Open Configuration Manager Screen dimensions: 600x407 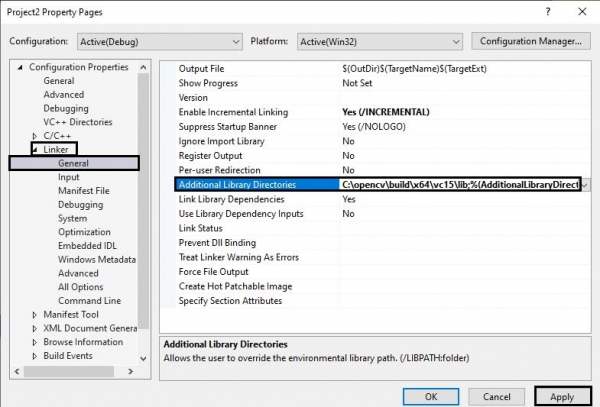click(531, 41)
